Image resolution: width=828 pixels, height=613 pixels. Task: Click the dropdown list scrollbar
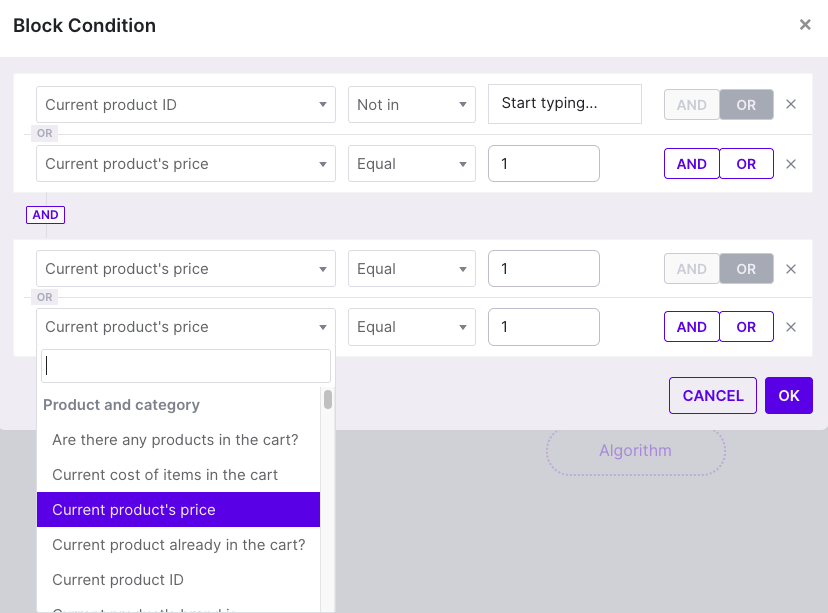tap(328, 400)
